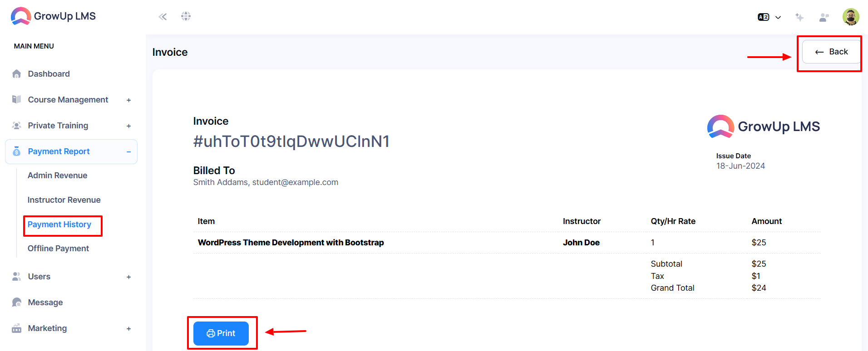This screenshot has height=351, width=868.
Task: Click the globe icon in top bar
Action: tap(186, 16)
